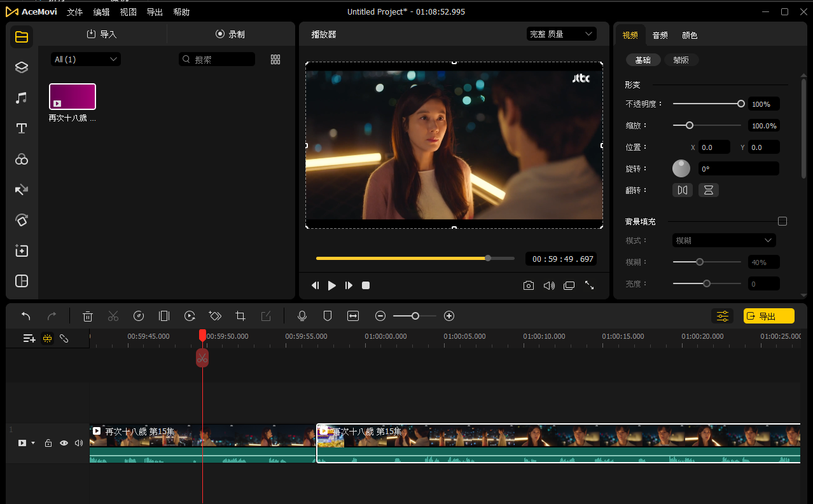Flip the clip horizontally
The height and width of the screenshot is (504, 813).
point(683,190)
